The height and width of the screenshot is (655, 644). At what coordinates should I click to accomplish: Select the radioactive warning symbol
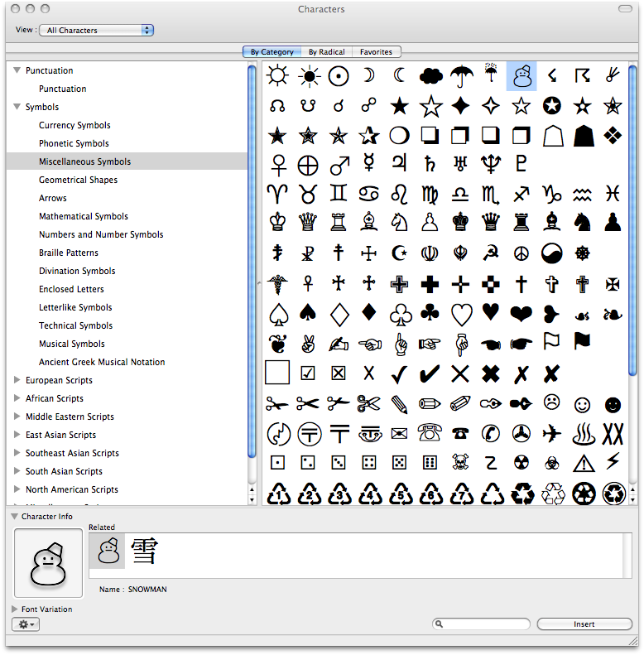point(521,462)
